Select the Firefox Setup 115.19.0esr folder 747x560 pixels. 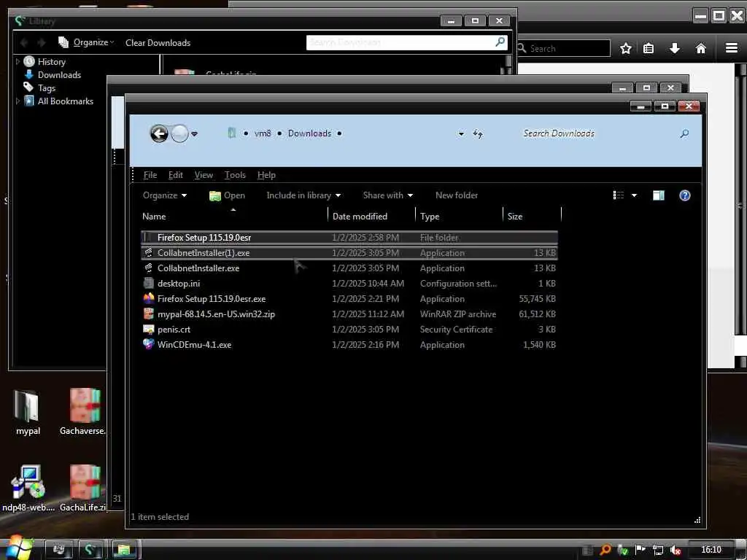click(x=349, y=238)
